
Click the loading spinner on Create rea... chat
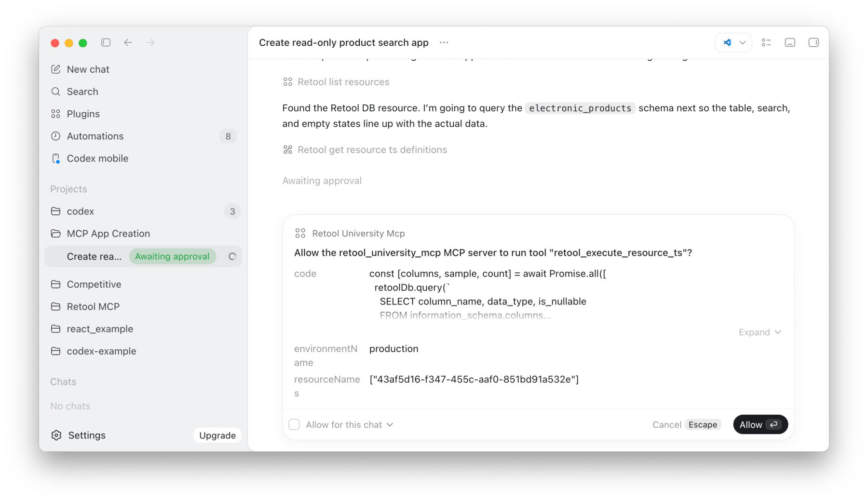click(x=232, y=256)
